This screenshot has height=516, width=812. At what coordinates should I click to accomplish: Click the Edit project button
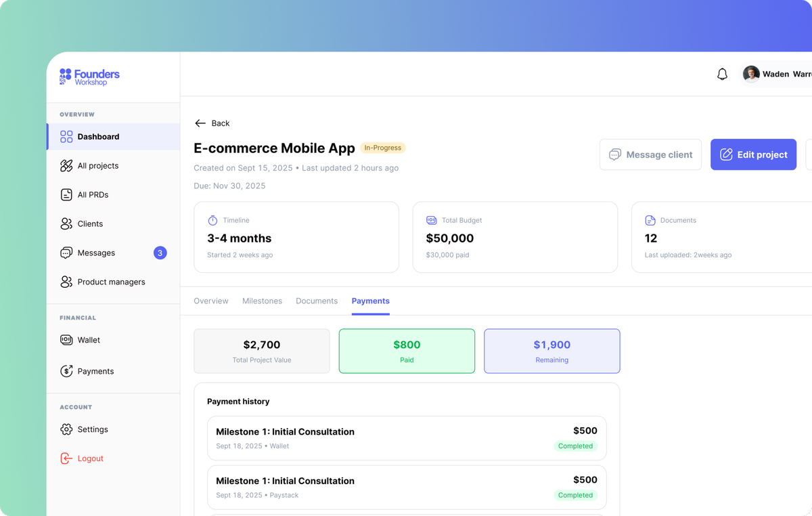tap(753, 154)
